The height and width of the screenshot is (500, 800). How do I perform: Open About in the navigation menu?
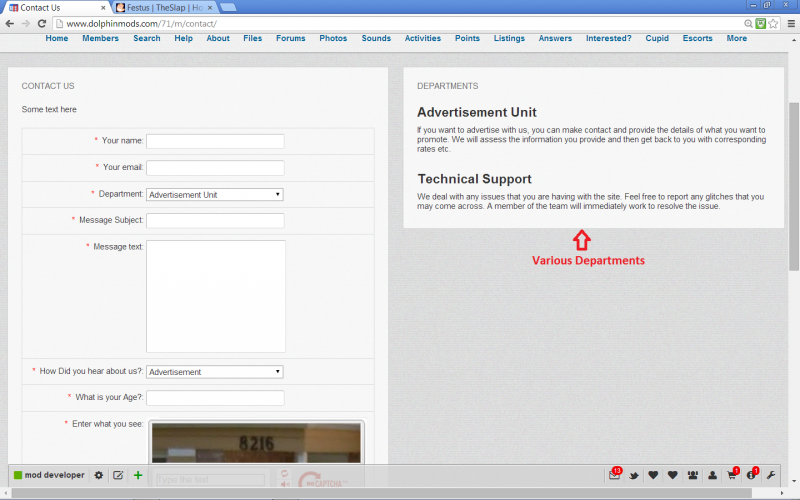[218, 38]
